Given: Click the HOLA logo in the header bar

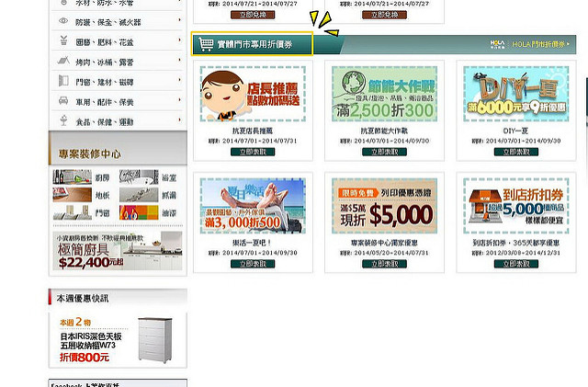Looking at the screenshot, I should [x=498, y=44].
